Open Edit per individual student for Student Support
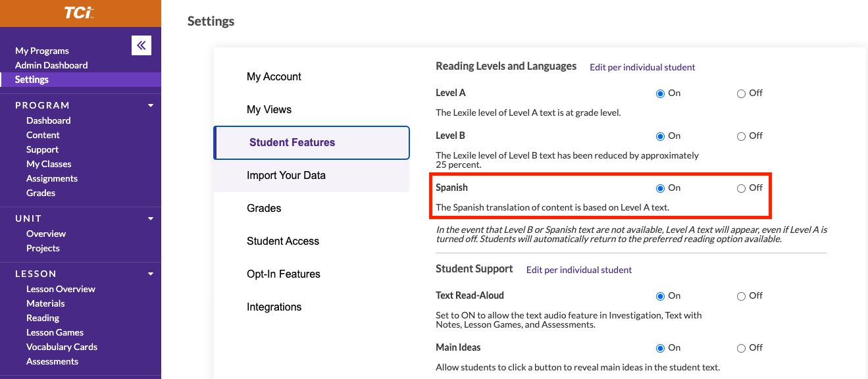The height and width of the screenshot is (379, 868). pyautogui.click(x=578, y=269)
